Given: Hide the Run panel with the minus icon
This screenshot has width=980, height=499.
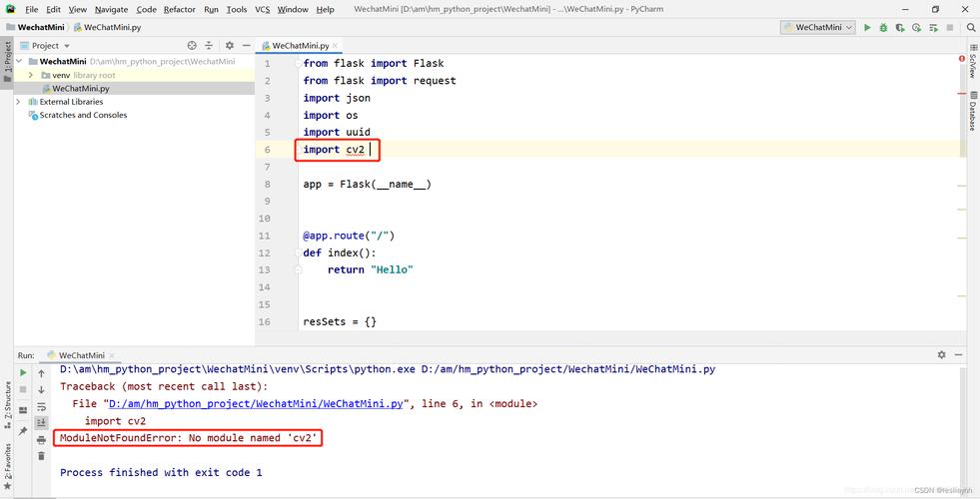Looking at the screenshot, I should pos(959,354).
